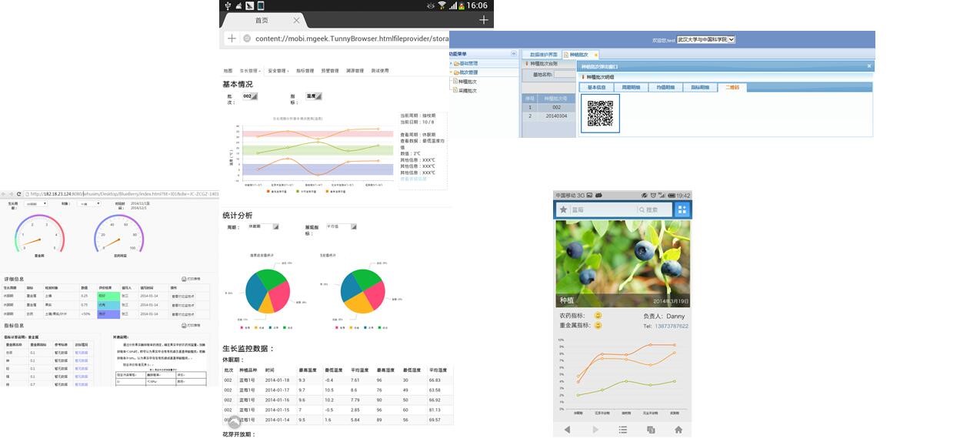The height and width of the screenshot is (442, 980).
Task: Click the star favorite icon in search bar
Action: (563, 209)
